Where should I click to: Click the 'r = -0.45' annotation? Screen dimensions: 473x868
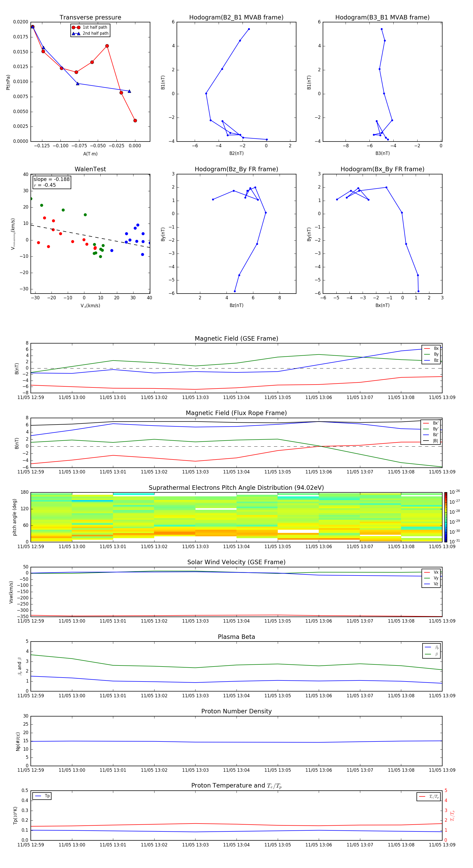[45, 185]
